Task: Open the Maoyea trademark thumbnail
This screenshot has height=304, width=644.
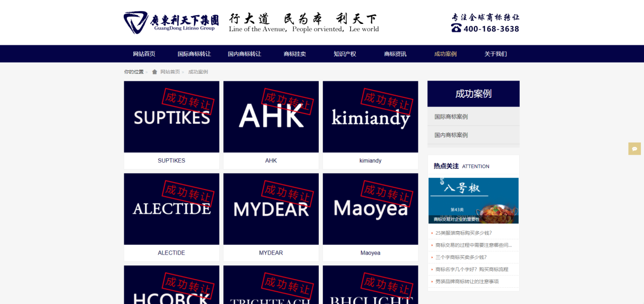Action: 371,209
